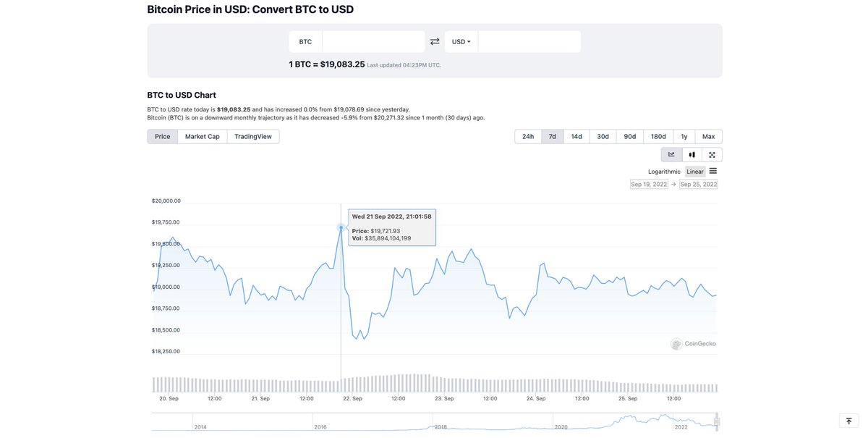Click the '24. Sep' axis date label

pos(536,398)
